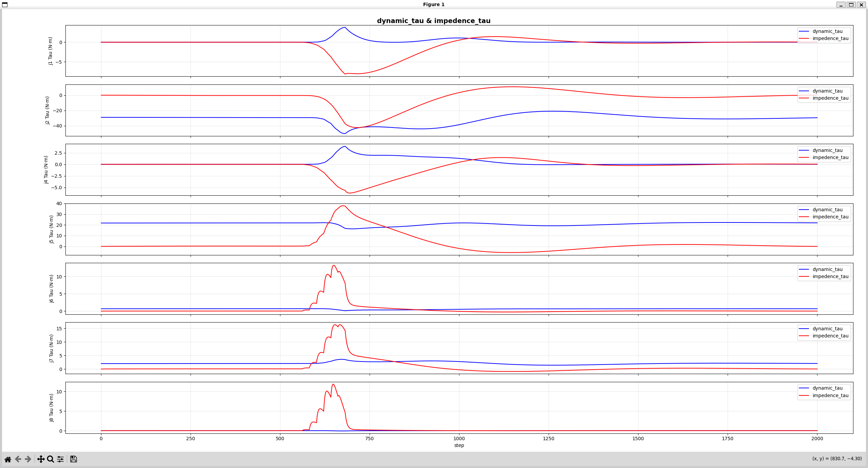Toggle the Zoom to rectangle magnifier tool

(51, 459)
